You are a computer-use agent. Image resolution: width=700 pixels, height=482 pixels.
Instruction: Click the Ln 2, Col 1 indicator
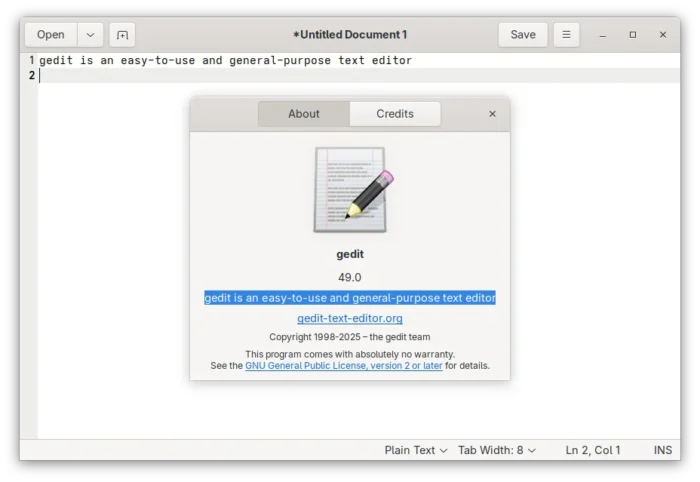[593, 450]
